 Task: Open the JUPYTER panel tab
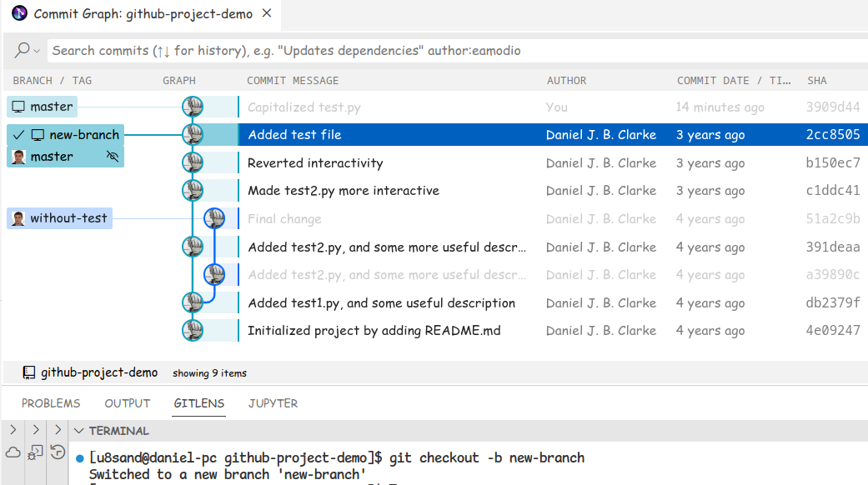click(x=273, y=403)
